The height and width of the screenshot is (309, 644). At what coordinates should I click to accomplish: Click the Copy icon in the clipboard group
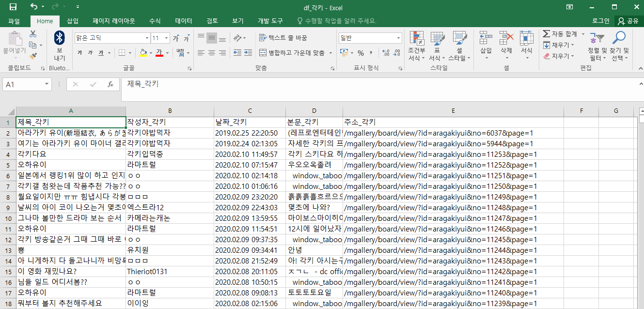33,46
